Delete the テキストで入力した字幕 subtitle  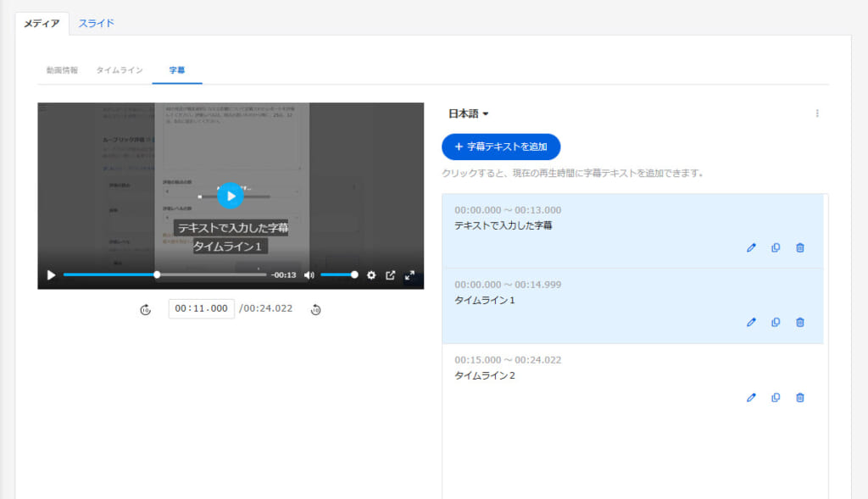(800, 247)
